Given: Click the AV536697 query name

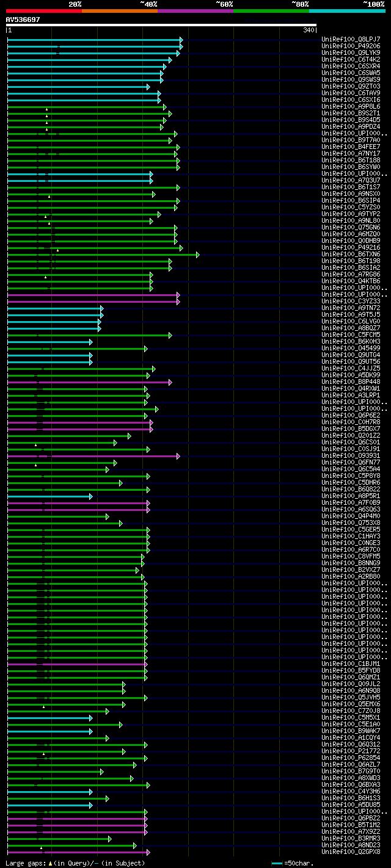Looking at the screenshot, I should [x=23, y=20].
